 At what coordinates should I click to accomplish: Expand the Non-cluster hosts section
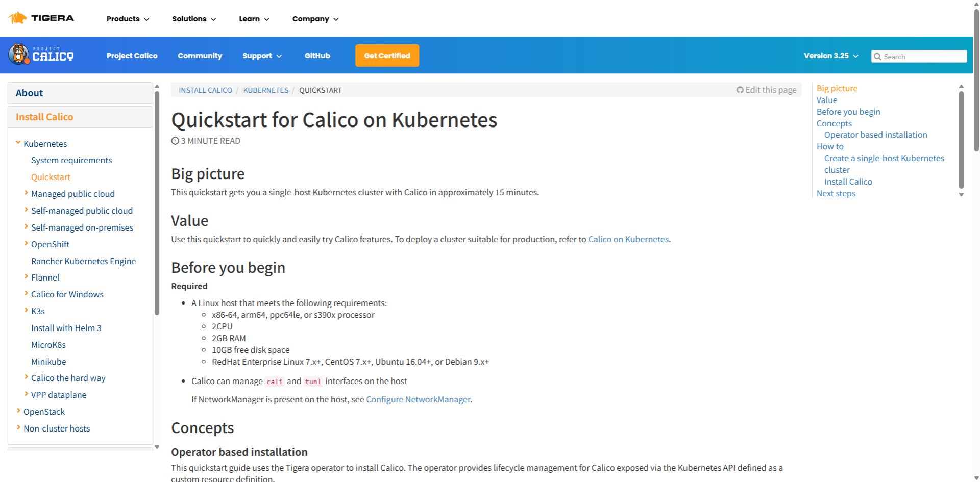[x=18, y=427]
